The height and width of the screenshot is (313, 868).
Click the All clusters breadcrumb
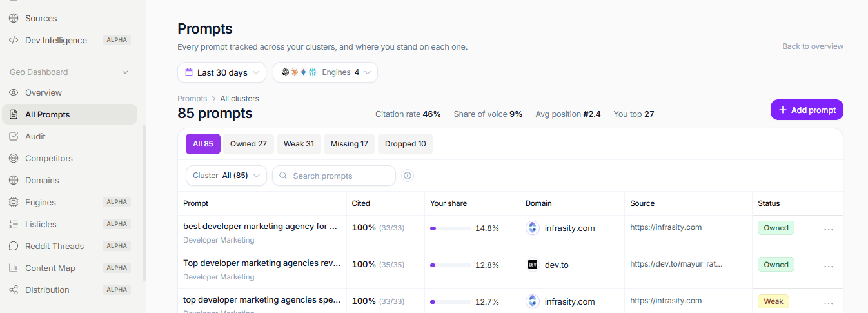pyautogui.click(x=239, y=99)
